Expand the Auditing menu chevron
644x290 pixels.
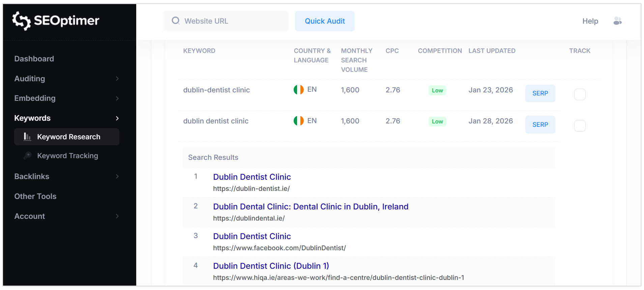[117, 79]
